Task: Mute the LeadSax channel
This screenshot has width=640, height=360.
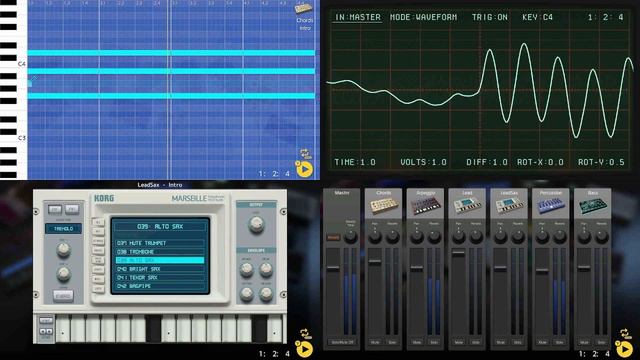Action: pyautogui.click(x=500, y=342)
